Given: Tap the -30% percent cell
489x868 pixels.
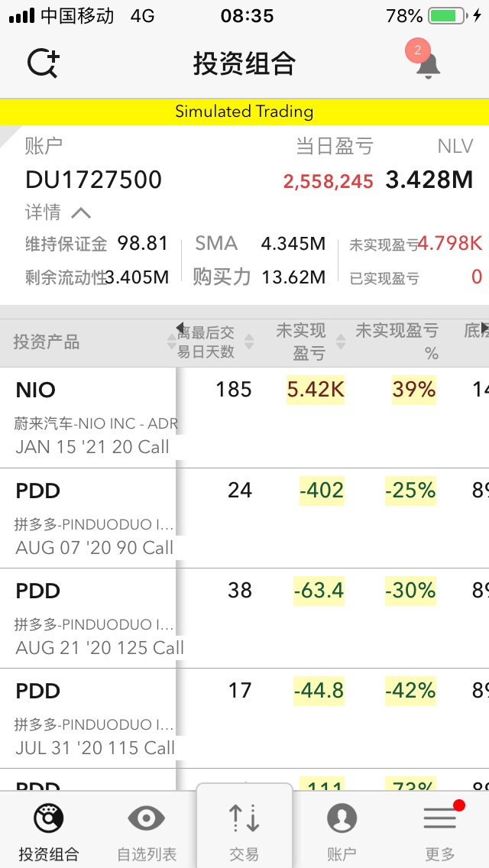Looking at the screenshot, I should [410, 591].
